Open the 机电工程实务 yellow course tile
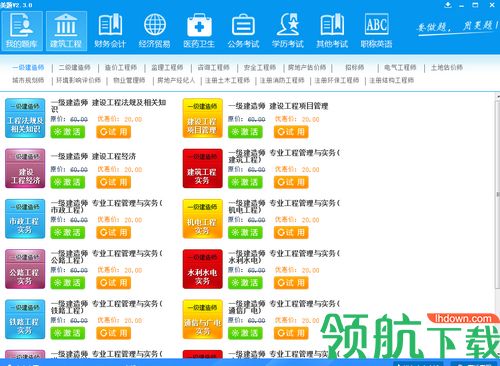Image resolution: width=500 pixels, height=366 pixels. [x=203, y=219]
